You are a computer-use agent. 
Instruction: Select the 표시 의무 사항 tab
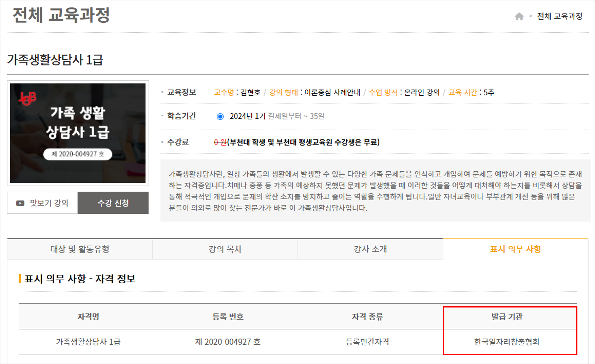coord(515,249)
